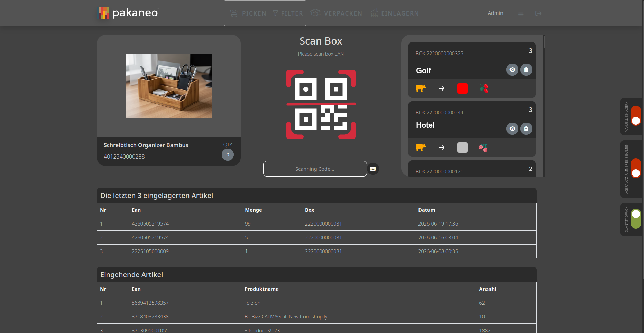Click the Telefon product name
644x333 pixels.
pos(252,303)
